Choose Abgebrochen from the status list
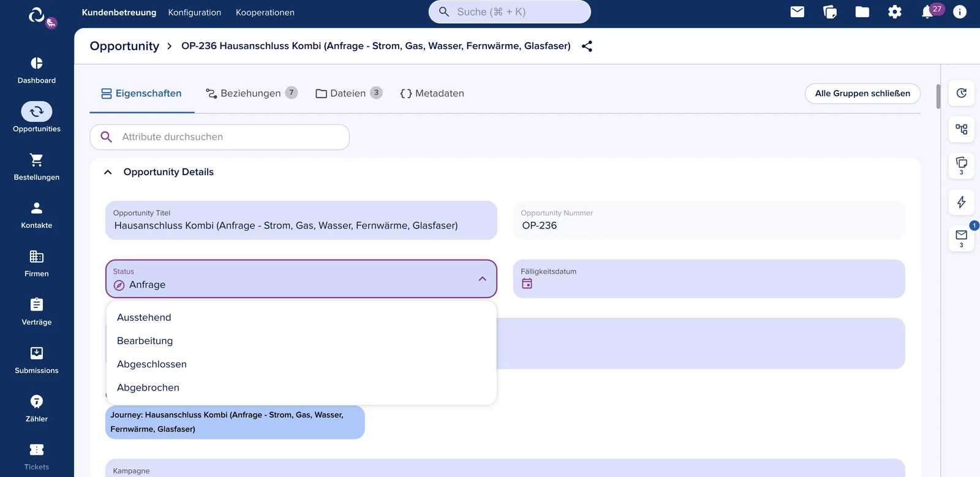Viewport: 980px width, 477px height. point(301,388)
